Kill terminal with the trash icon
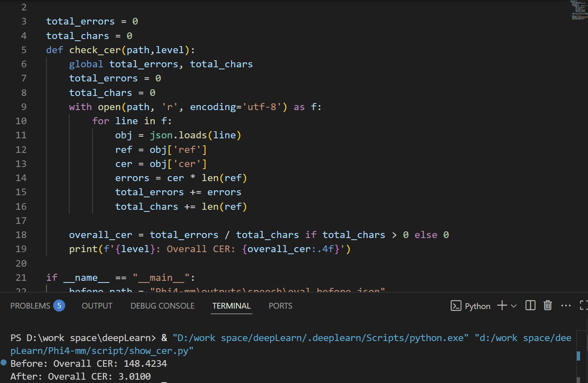The image size is (588, 383). click(x=548, y=306)
